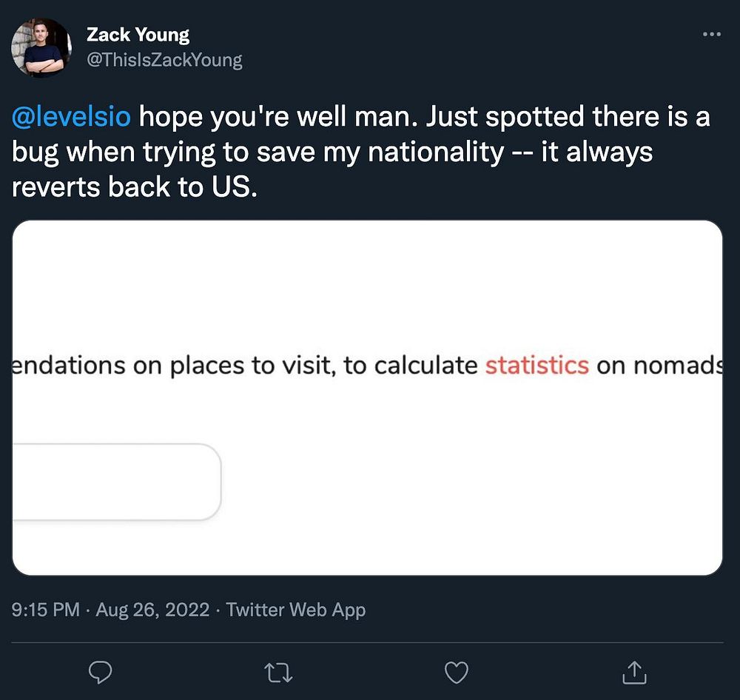
Task: Click Zack Young's profile avatar
Action: [41, 47]
